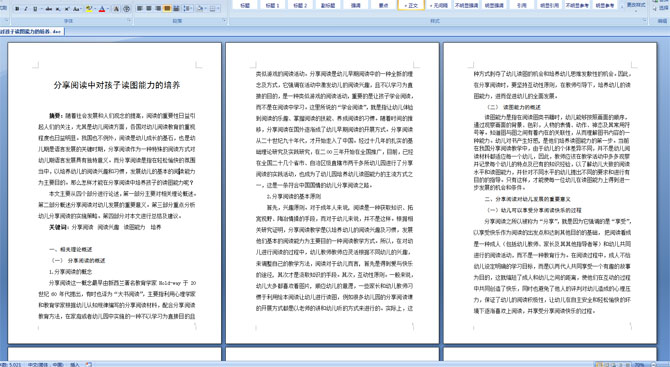Image resolution: width=670 pixels, height=367 pixels.
Task: Align text left
Action: click(x=140, y=9)
